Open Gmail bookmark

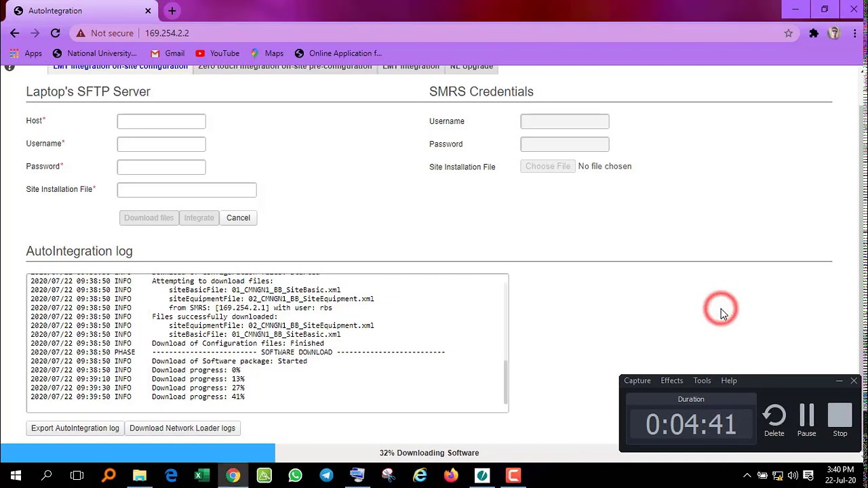coord(167,54)
